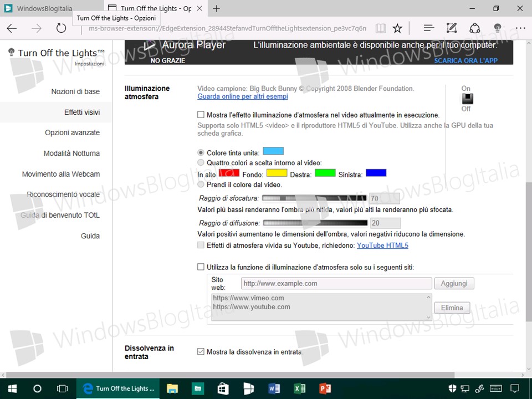Pick the green Destra color swatch

click(x=325, y=173)
